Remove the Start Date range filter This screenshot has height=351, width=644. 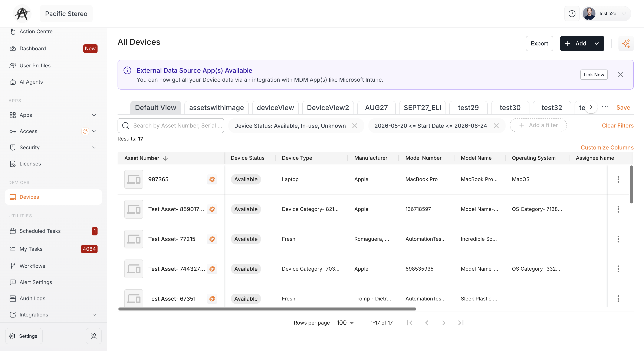point(496,126)
